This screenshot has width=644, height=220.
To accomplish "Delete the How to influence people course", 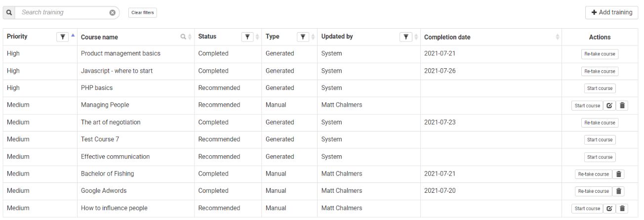I will (622, 209).
